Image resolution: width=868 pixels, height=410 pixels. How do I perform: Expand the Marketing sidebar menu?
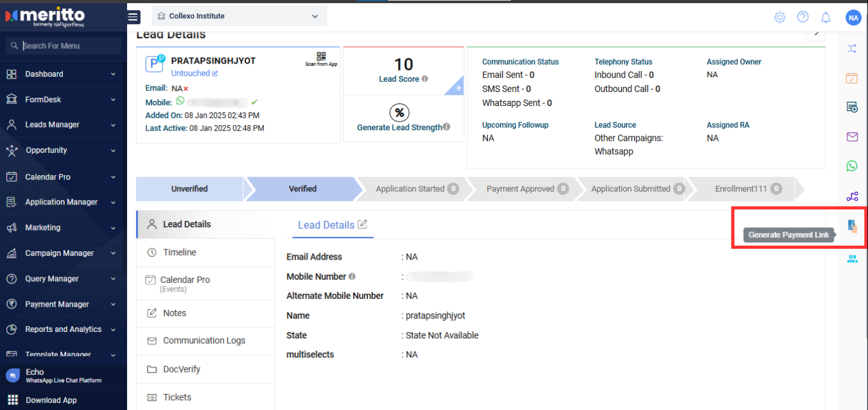61,227
